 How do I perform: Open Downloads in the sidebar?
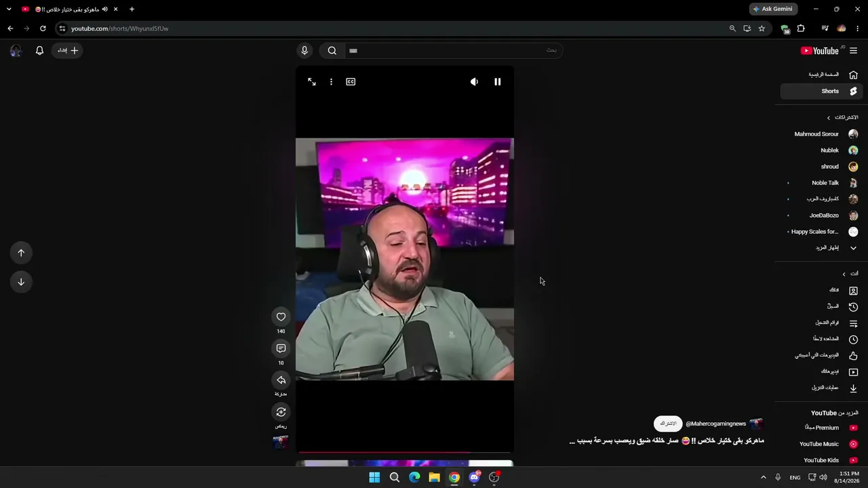(821, 388)
